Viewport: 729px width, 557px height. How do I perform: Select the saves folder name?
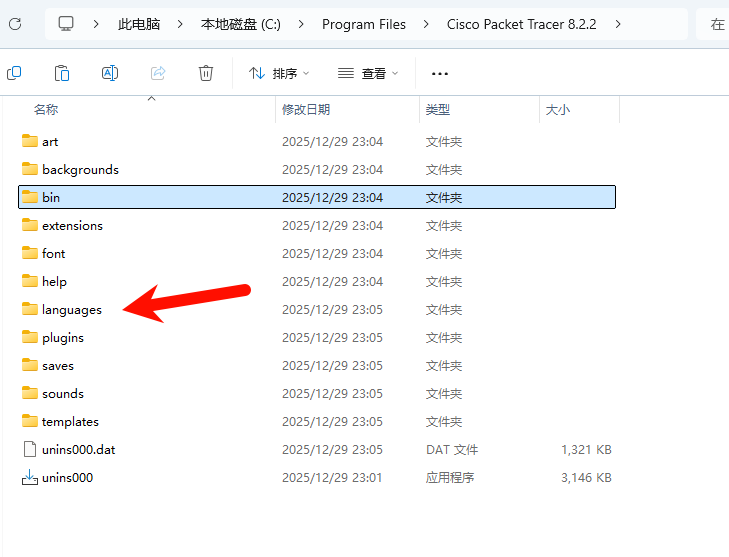(x=58, y=366)
